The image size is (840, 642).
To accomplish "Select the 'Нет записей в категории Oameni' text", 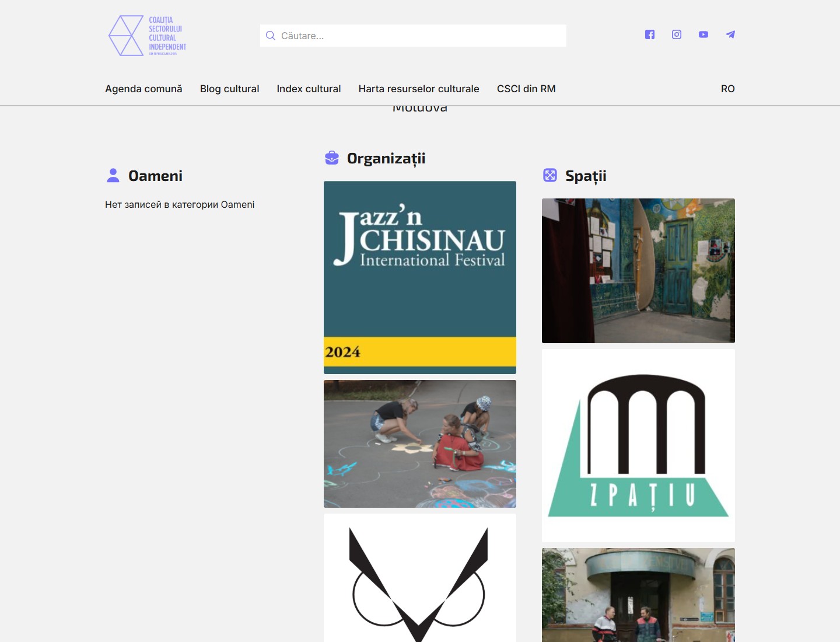I will 180,204.
